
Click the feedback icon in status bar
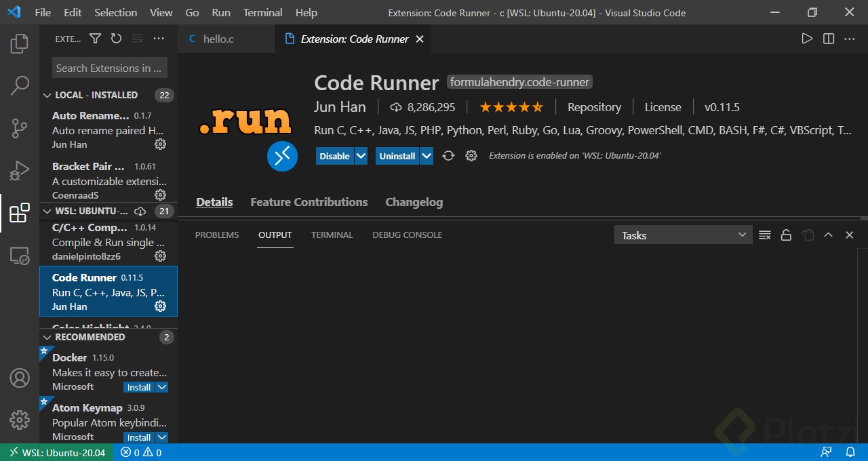826,452
